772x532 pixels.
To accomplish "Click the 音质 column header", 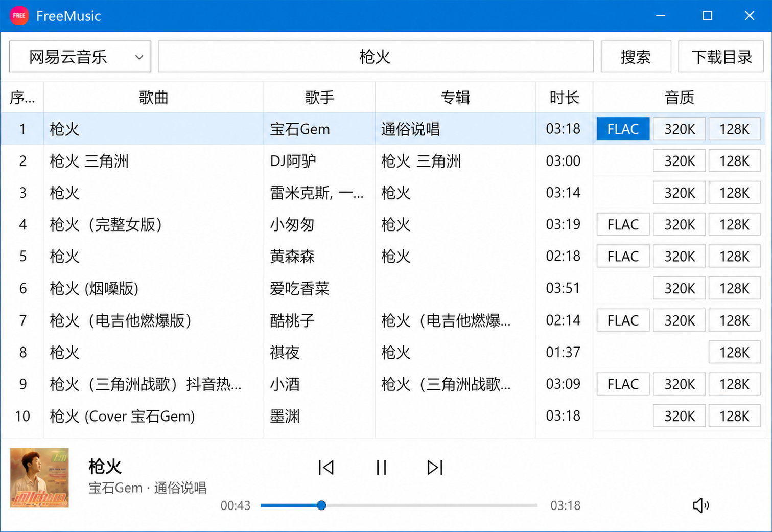I will [679, 97].
